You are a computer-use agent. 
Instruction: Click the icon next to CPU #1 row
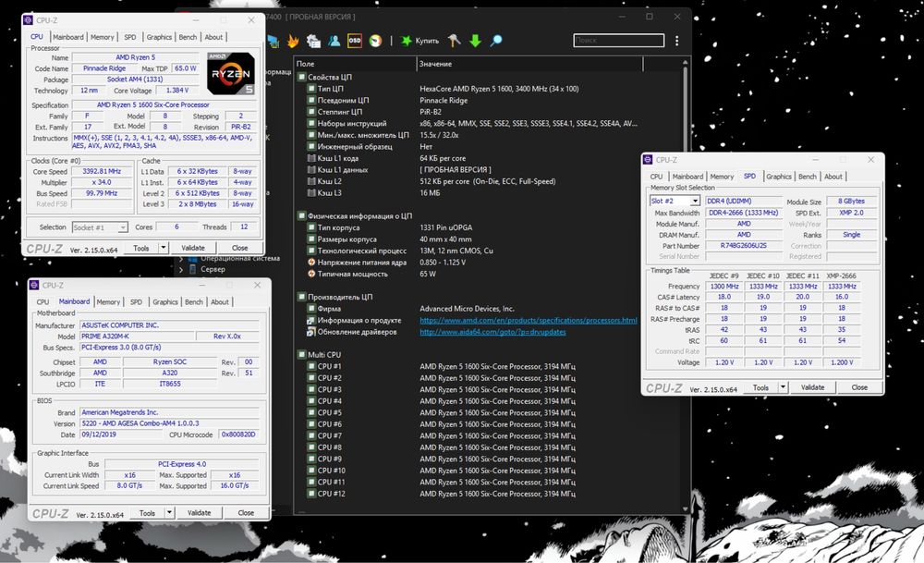point(311,367)
